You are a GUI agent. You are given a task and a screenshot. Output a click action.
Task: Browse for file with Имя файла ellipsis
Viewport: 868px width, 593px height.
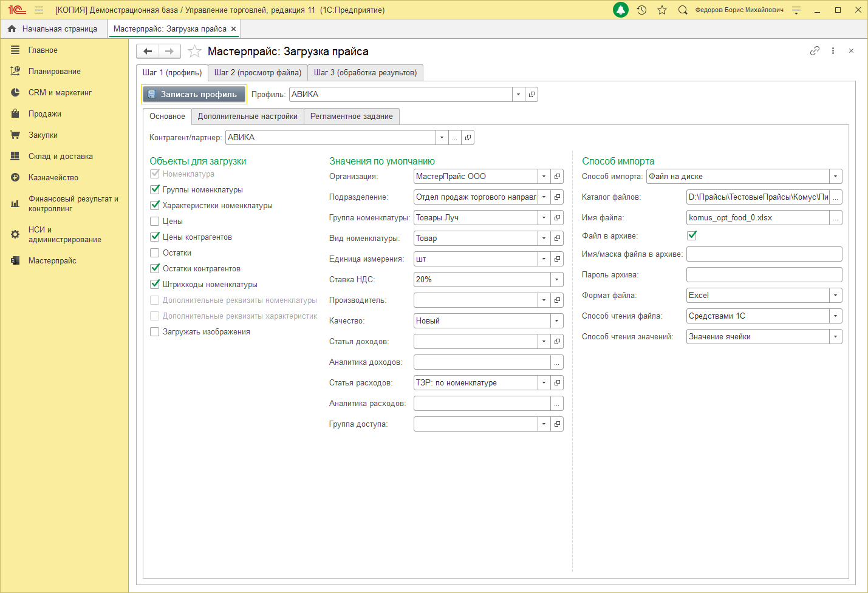[x=836, y=218]
